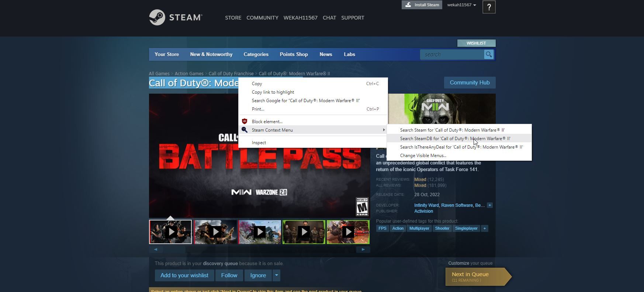Click the Steam logo
This screenshot has width=644, height=292.
pyautogui.click(x=176, y=17)
